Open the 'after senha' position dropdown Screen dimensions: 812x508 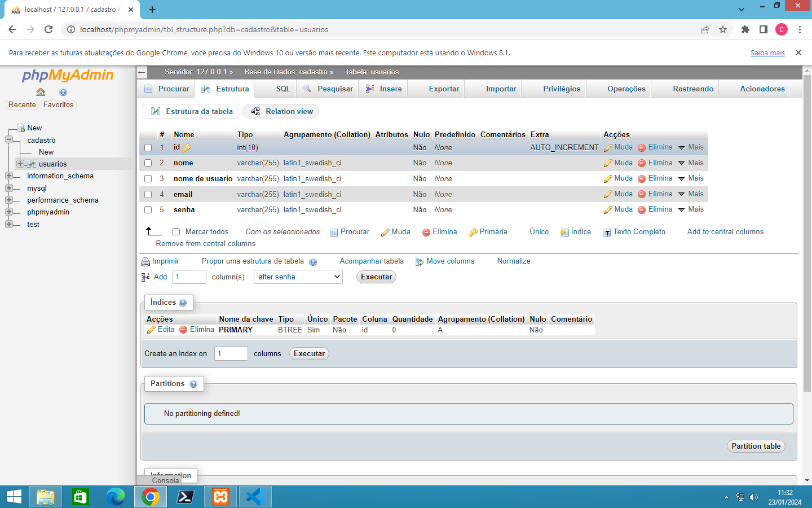[298, 277]
